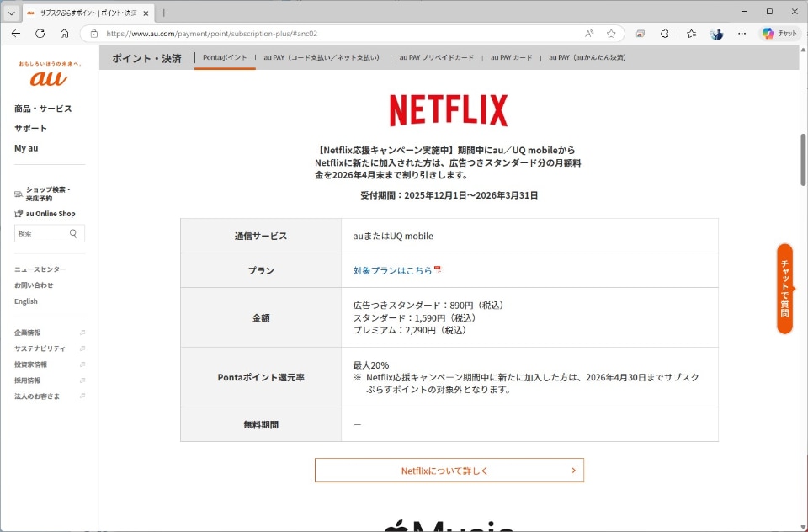Open My au menu
Image resolution: width=808 pixels, height=532 pixels.
coord(26,148)
